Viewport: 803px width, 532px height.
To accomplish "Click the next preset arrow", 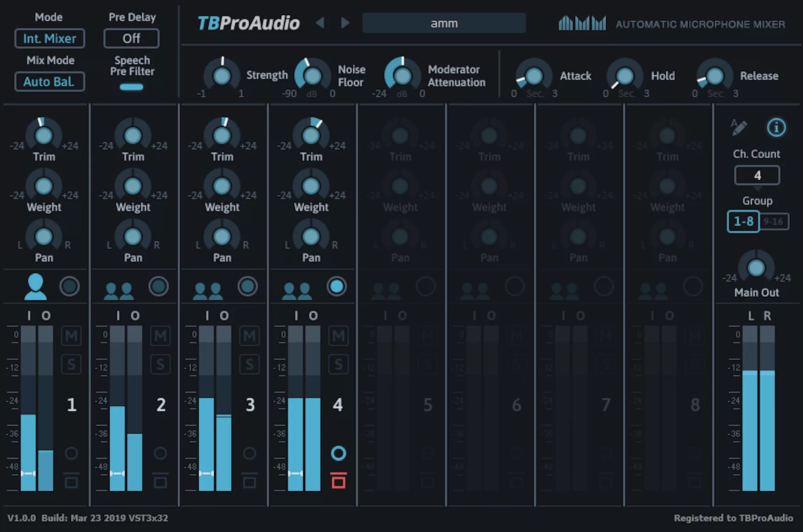I will coord(345,22).
